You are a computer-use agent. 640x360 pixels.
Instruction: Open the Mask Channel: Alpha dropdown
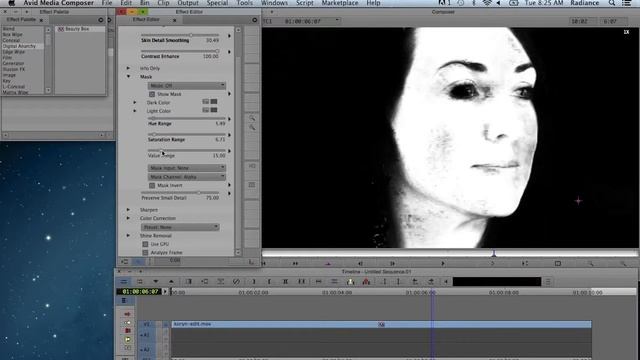[187, 177]
